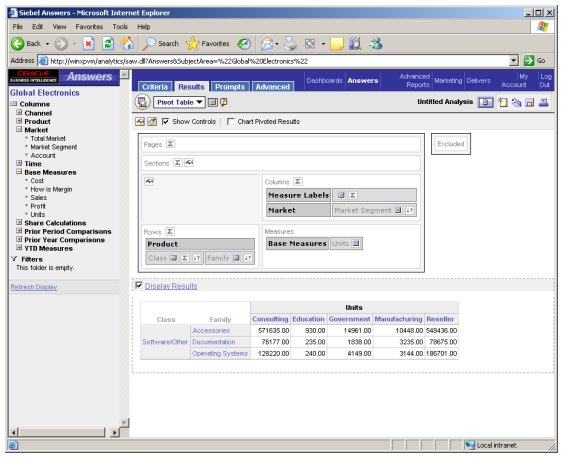Click the Consulting column header
This screenshot has width=565, height=457.
click(x=270, y=319)
